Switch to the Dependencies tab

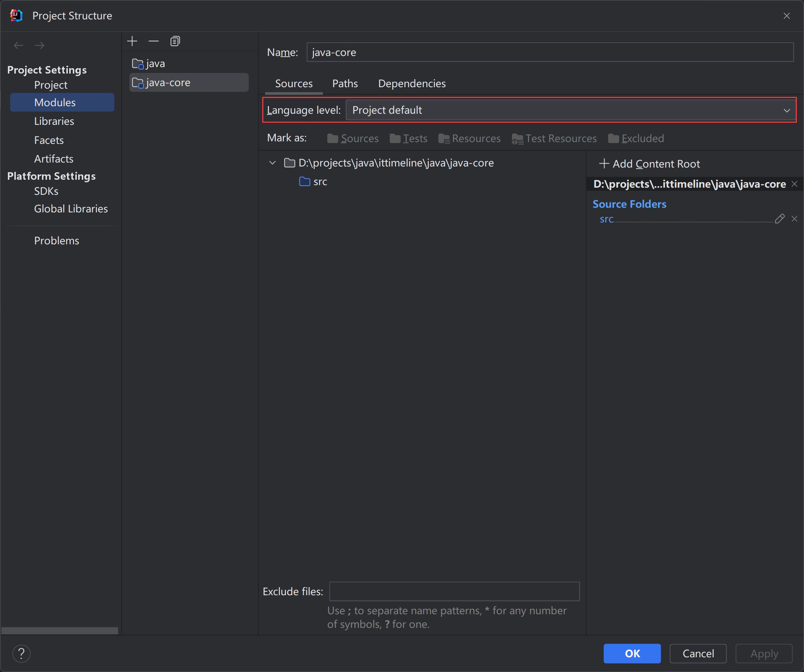click(x=412, y=84)
